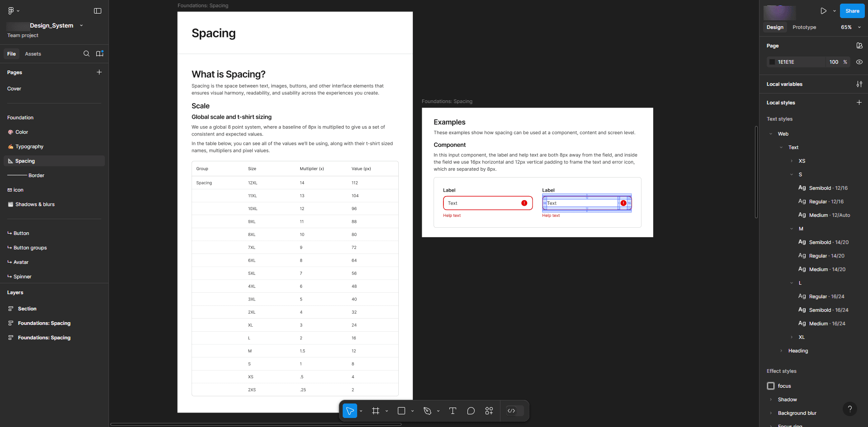Click the page export settings icon
868x427 pixels.
[x=859, y=46]
